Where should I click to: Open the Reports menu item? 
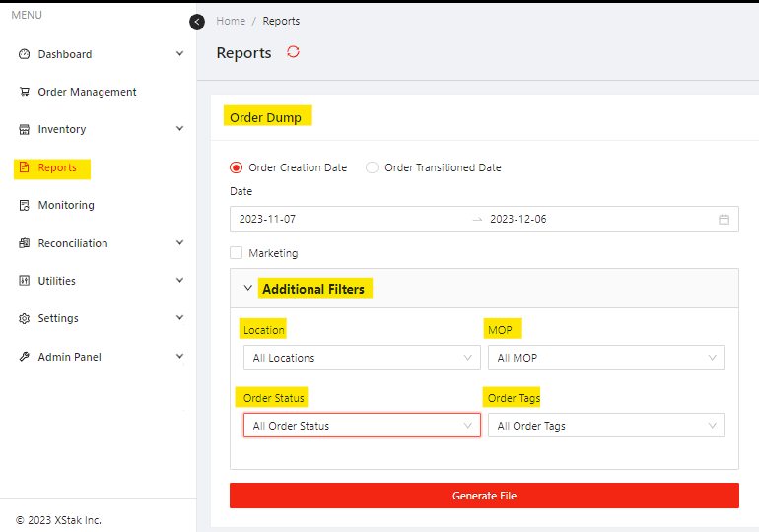click(x=56, y=167)
